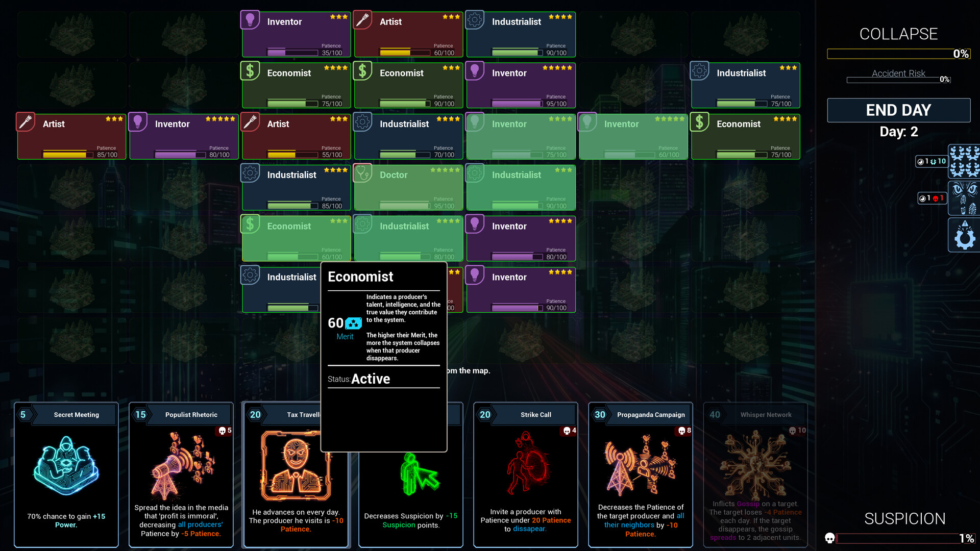Click the skull counter on the Strike Call card

[x=568, y=430]
